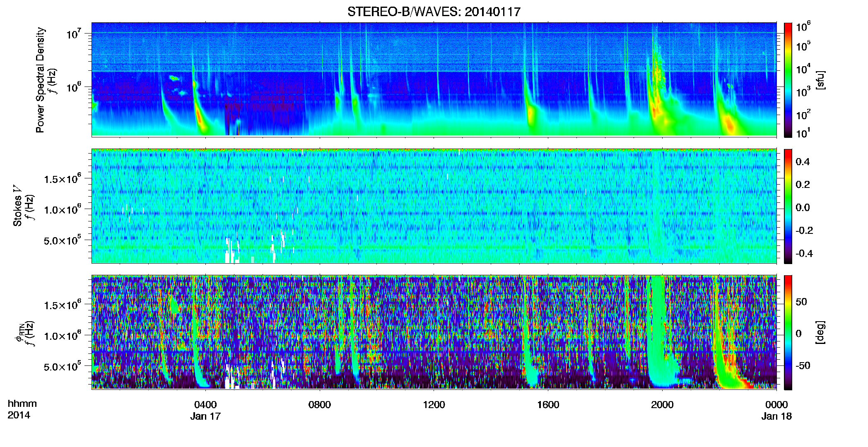Click the 10^6 value on sfu colorbar
Viewport: 868px width, 447px height.
tap(803, 27)
